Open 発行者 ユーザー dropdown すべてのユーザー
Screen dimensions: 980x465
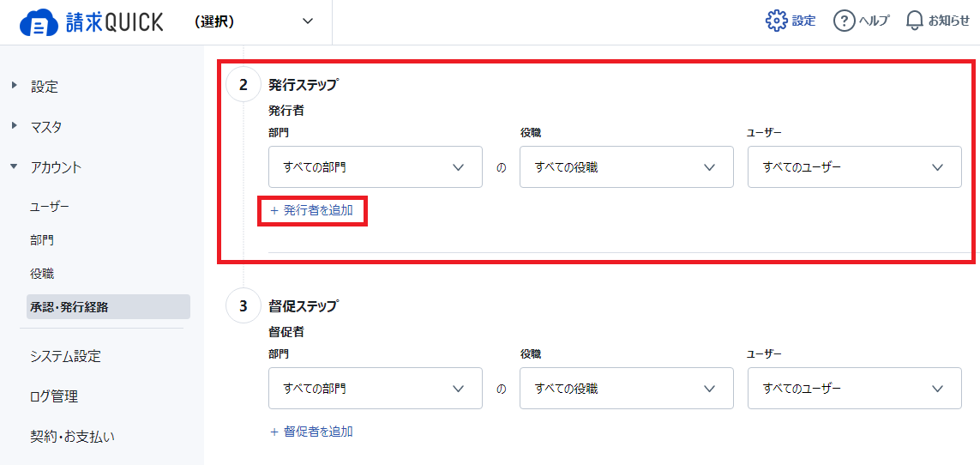(854, 167)
